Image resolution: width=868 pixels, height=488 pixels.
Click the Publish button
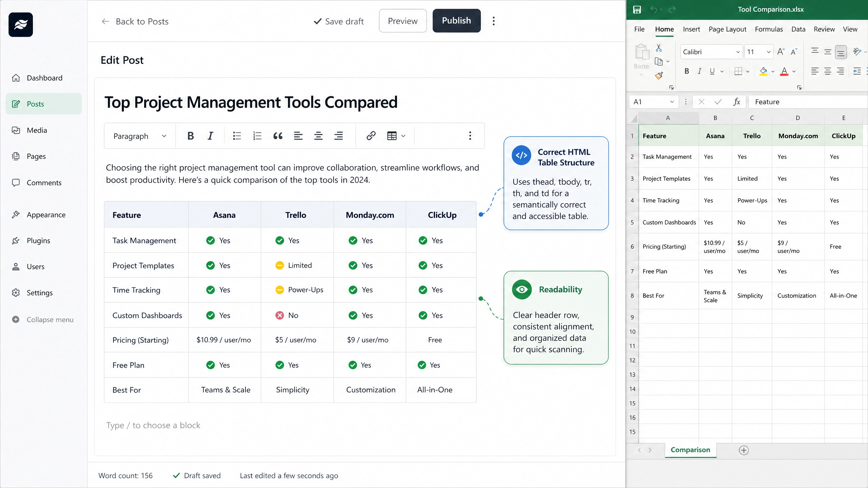click(456, 21)
